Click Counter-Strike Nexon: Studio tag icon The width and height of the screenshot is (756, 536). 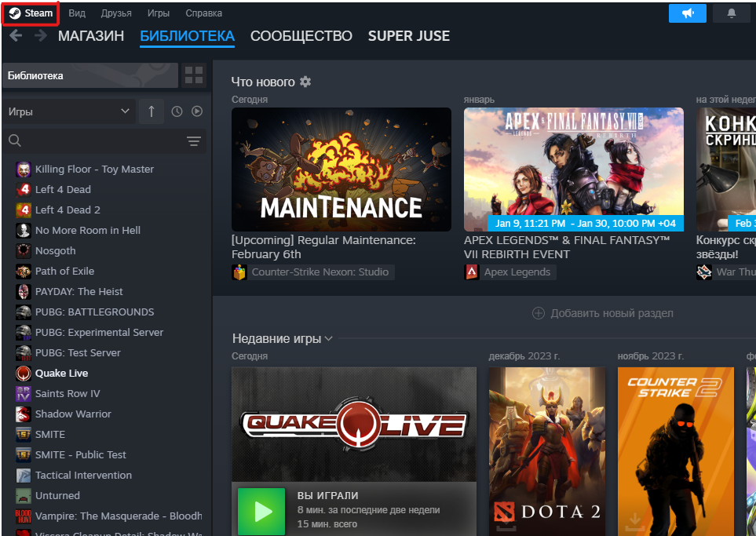pos(239,272)
